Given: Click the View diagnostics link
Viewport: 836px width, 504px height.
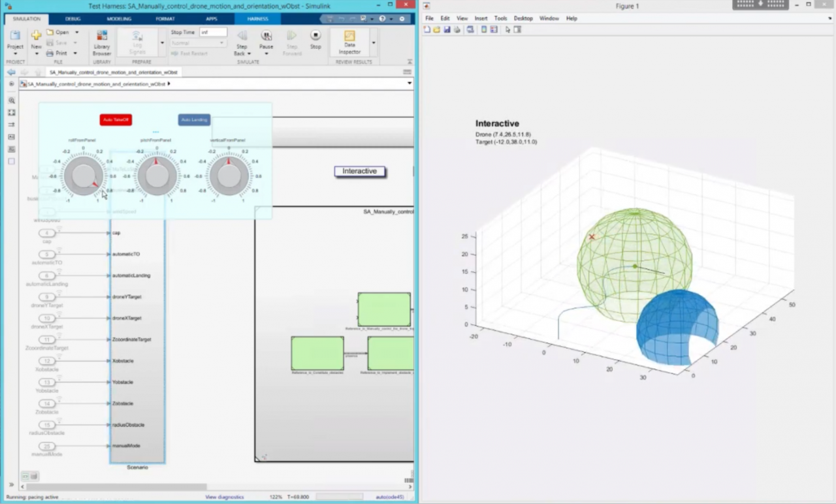Looking at the screenshot, I should 224,497.
